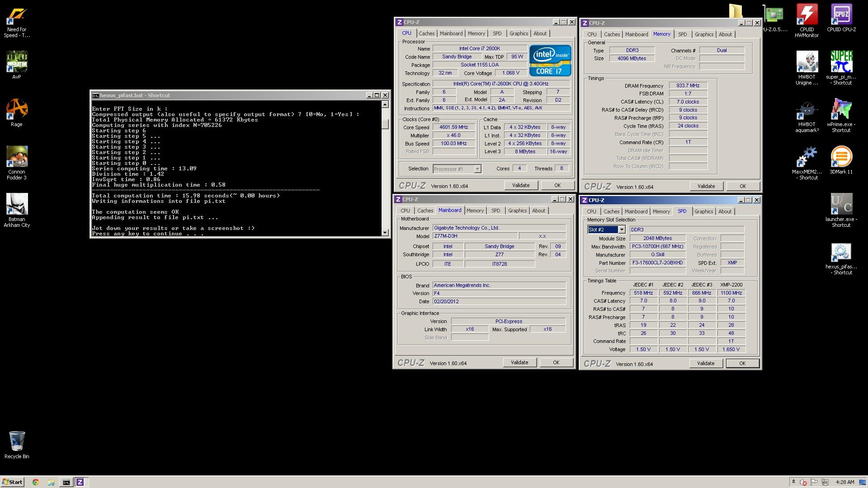Image resolution: width=868 pixels, height=488 pixels.
Task: Click the Core Speed 4601.59 MHz field
Action: pyautogui.click(x=454, y=127)
